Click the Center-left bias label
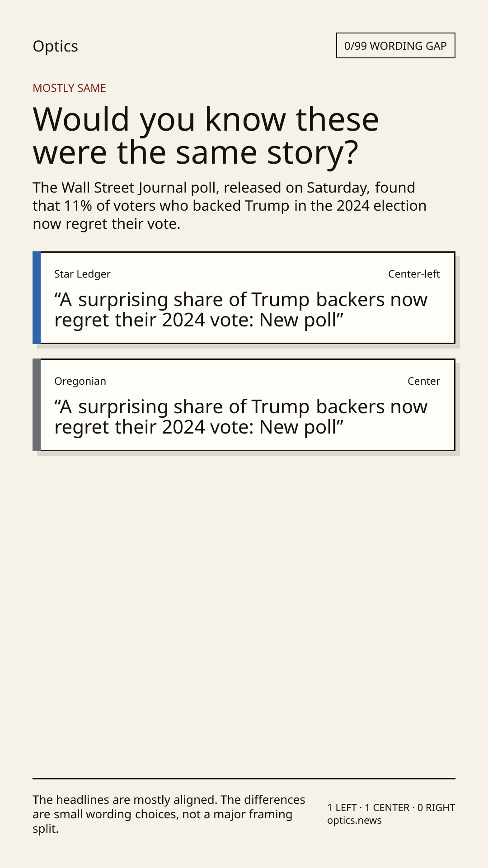Image resolution: width=488 pixels, height=868 pixels. click(x=414, y=274)
